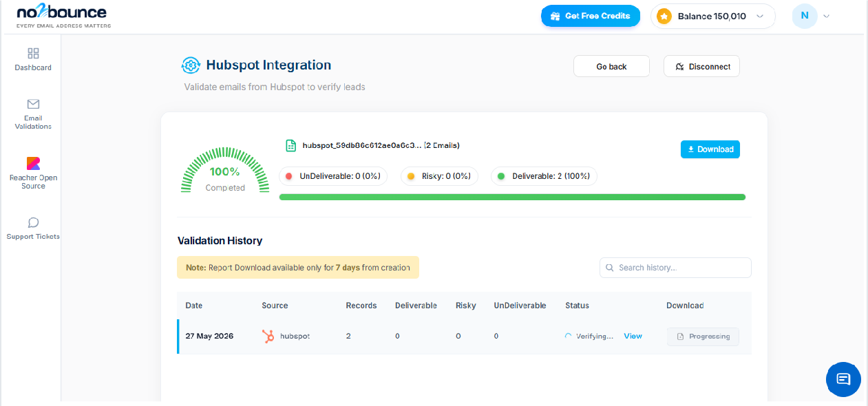This screenshot has width=868, height=406.
Task: Click the UnDeliverable column header
Action: click(520, 306)
